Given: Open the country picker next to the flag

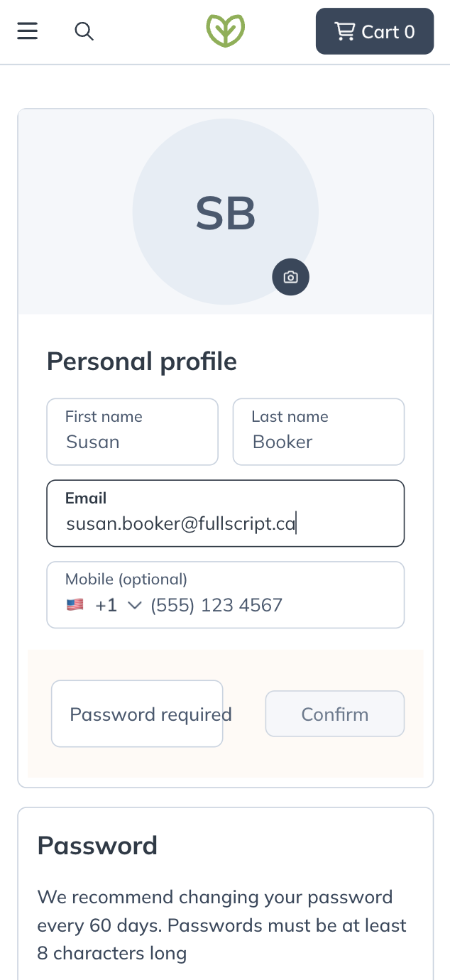Looking at the screenshot, I should (135, 604).
